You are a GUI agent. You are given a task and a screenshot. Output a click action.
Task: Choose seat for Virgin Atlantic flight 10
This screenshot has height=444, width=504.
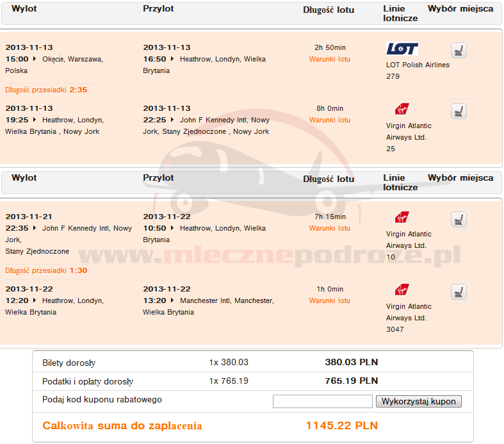pyautogui.click(x=458, y=220)
